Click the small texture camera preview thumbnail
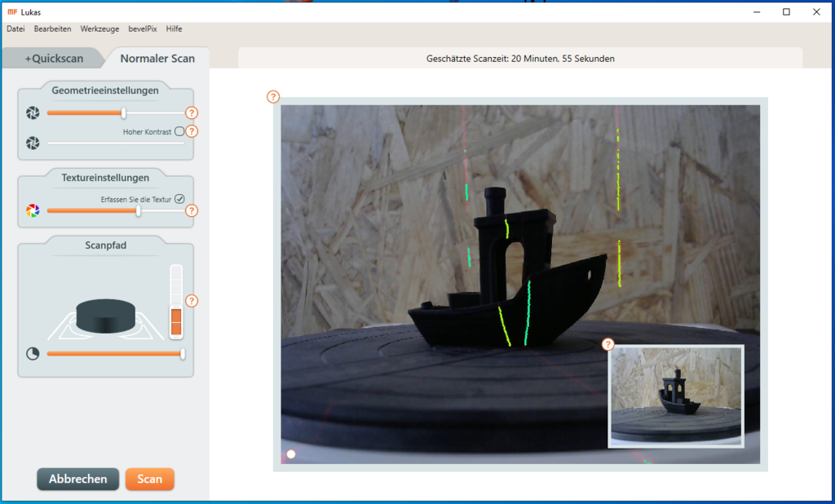Viewport: 835px width, 504px height. point(675,396)
